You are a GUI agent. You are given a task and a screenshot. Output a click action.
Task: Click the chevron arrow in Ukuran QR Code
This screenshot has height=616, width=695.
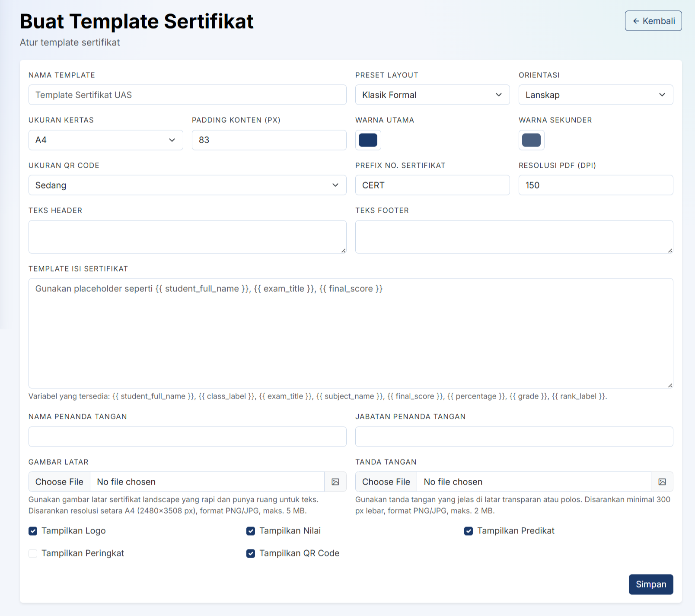click(335, 185)
